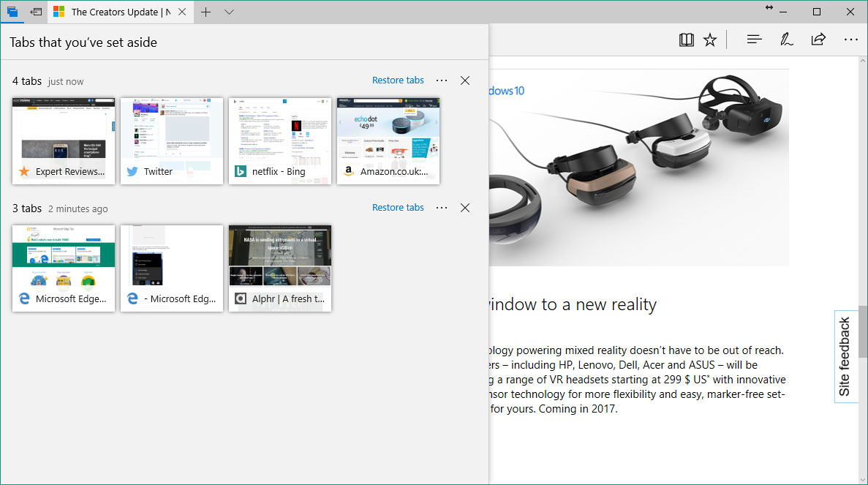Click the Share icon in toolbar

coord(818,40)
